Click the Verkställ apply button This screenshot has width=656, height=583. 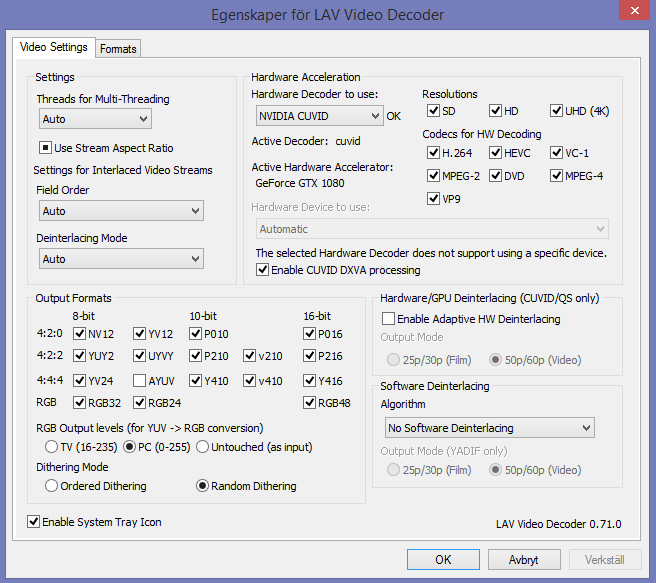pos(605,560)
